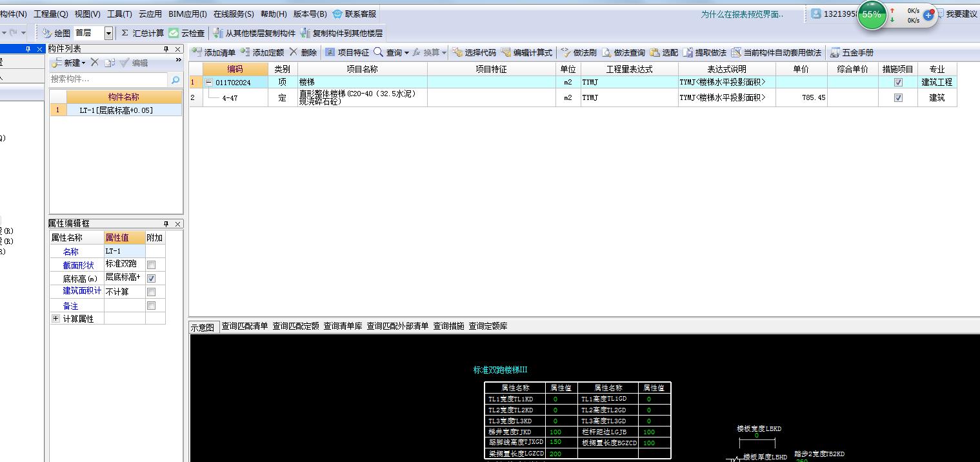Click 添加定额 add quota
Viewport: 980px width, 462px height.
click(x=262, y=52)
